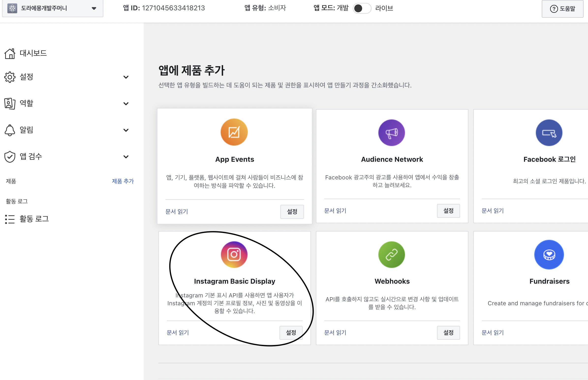Viewport: 588px width, 380px height.
Task: Expand the 역할 sidebar section
Action: [x=126, y=104]
